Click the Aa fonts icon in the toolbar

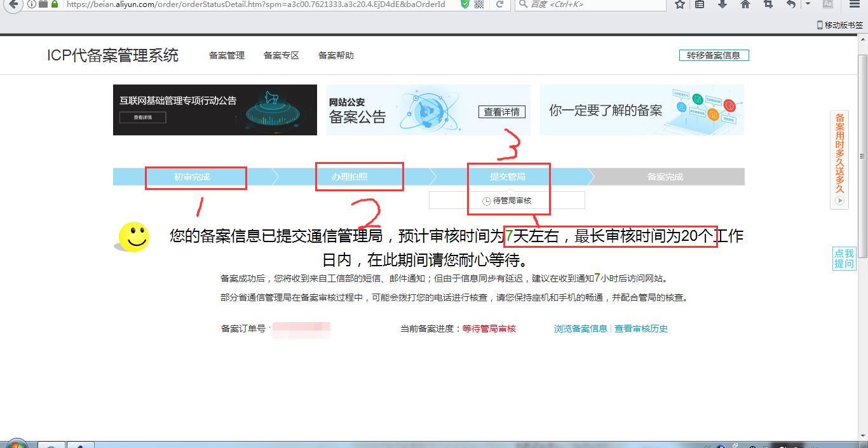[829, 5]
